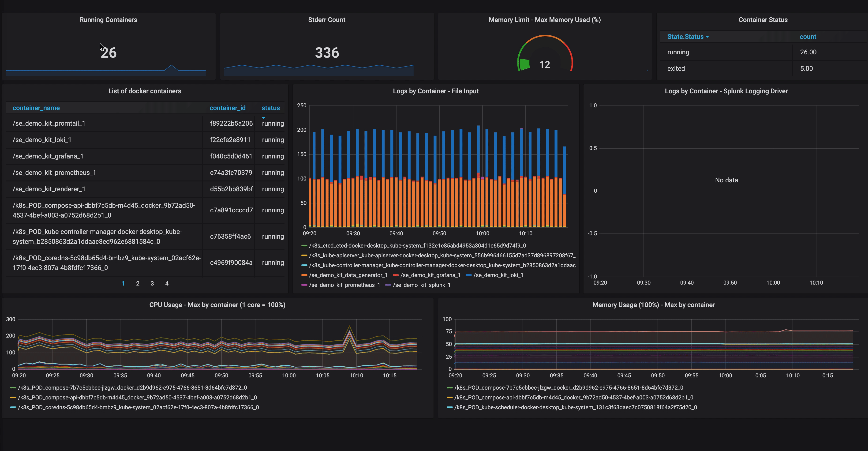
Task: Sort the table by the container_name column
Action: pyautogui.click(x=36, y=108)
